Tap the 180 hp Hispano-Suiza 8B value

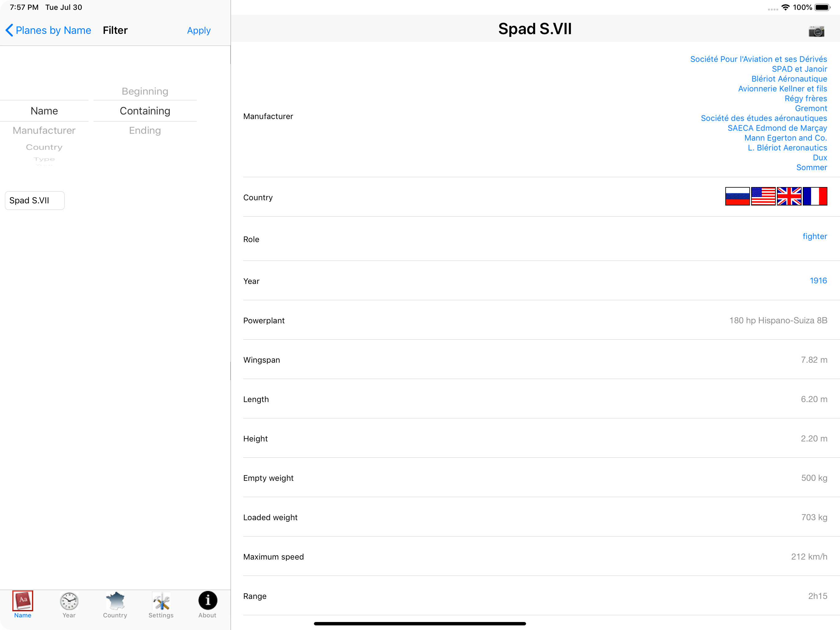coord(778,320)
